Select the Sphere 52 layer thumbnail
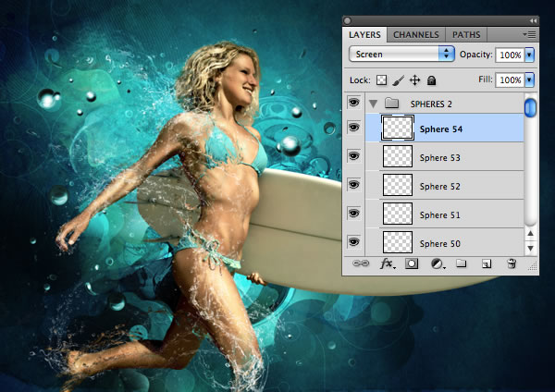Viewport: 555px width, 392px height. (x=398, y=185)
